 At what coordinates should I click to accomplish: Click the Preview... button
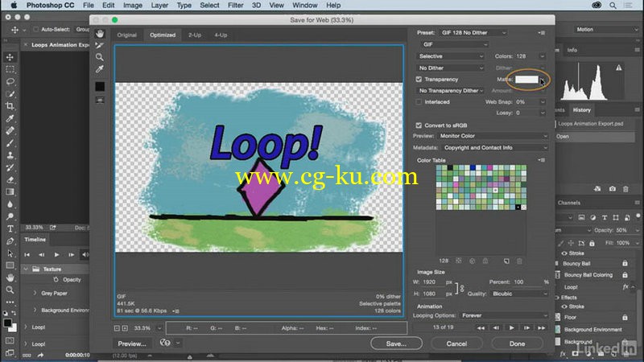132,343
